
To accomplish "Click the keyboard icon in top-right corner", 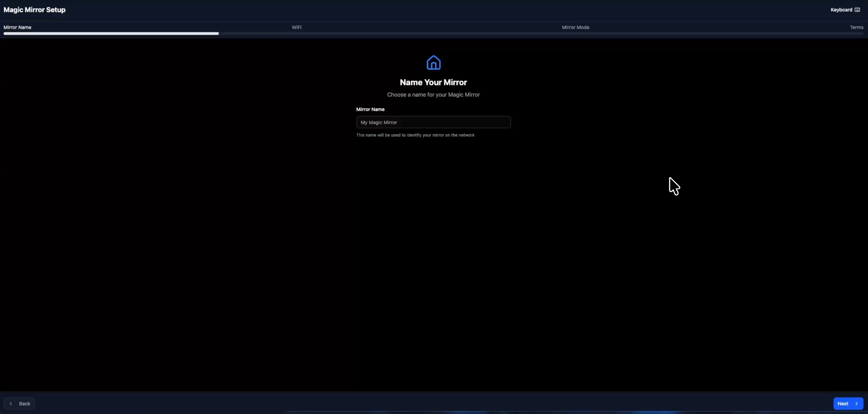I will pyautogui.click(x=857, y=10).
